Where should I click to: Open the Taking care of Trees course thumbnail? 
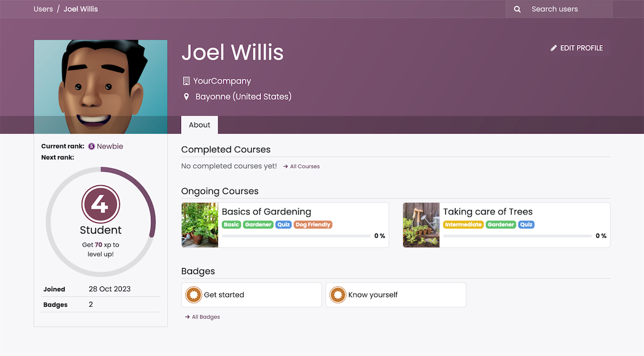point(421,225)
